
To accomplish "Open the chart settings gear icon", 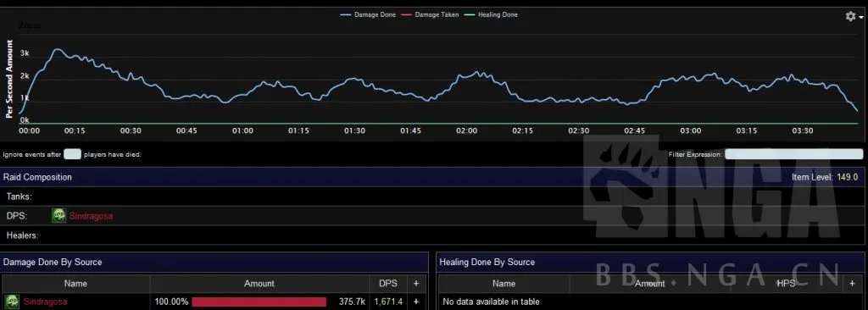I will click(850, 16).
